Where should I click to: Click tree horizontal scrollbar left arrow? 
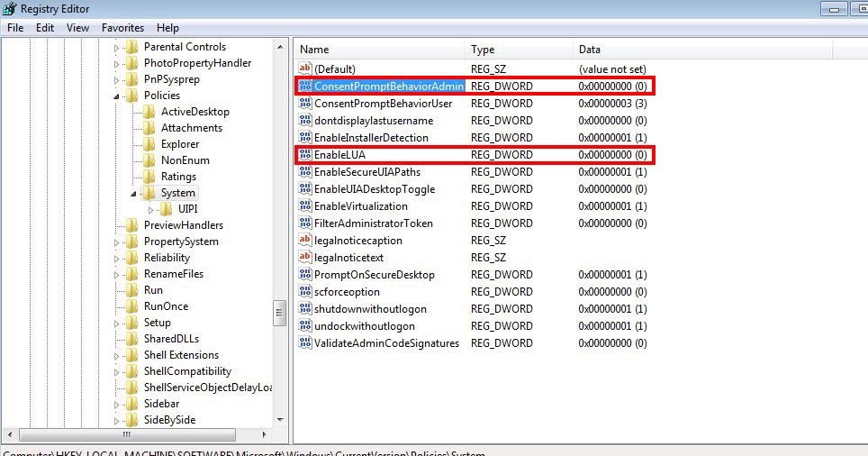click(x=9, y=434)
